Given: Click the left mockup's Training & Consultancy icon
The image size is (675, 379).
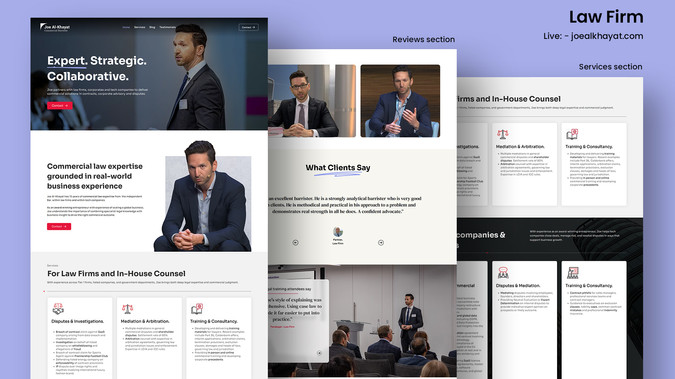Looking at the screenshot, I should (x=197, y=308).
